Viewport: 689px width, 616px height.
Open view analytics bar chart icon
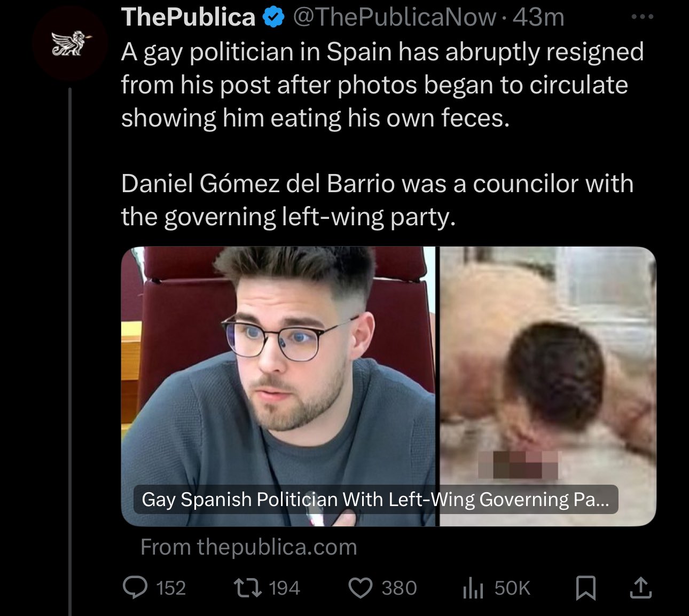click(473, 588)
